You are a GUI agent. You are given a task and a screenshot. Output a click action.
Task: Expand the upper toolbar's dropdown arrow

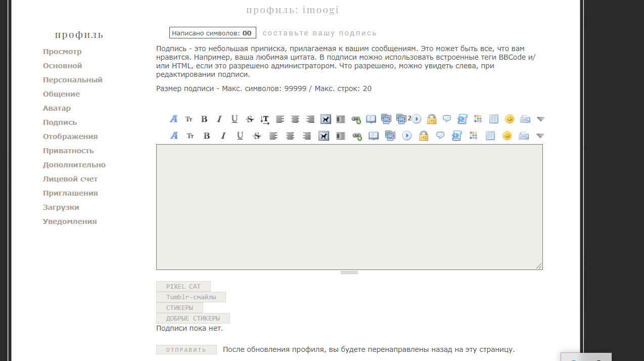540,119
